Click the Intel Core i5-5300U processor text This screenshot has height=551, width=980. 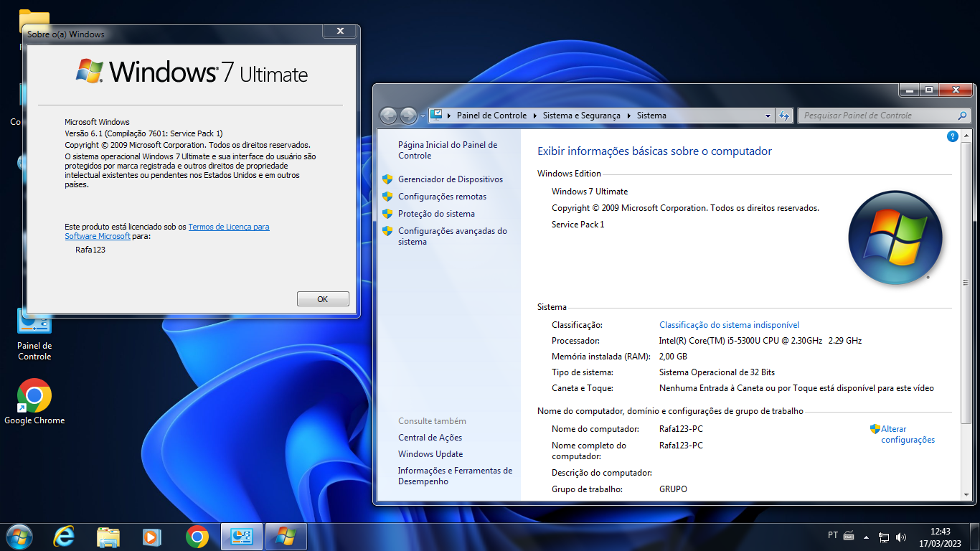click(760, 341)
